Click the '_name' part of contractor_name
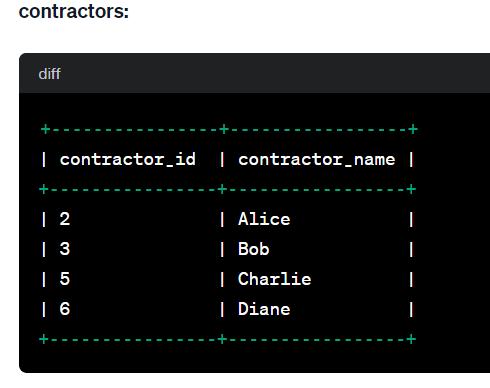 (x=369, y=159)
